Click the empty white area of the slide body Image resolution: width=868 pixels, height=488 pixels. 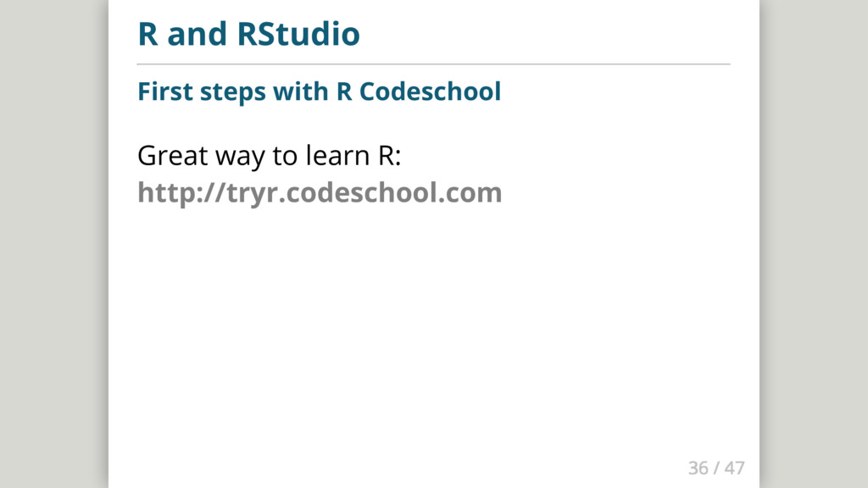coord(433,339)
